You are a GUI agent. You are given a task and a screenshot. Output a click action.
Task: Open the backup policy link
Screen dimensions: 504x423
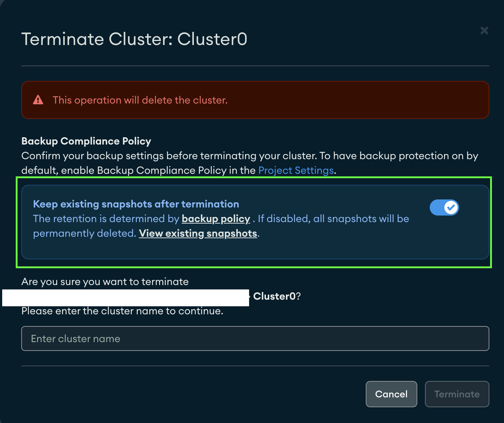tap(216, 219)
